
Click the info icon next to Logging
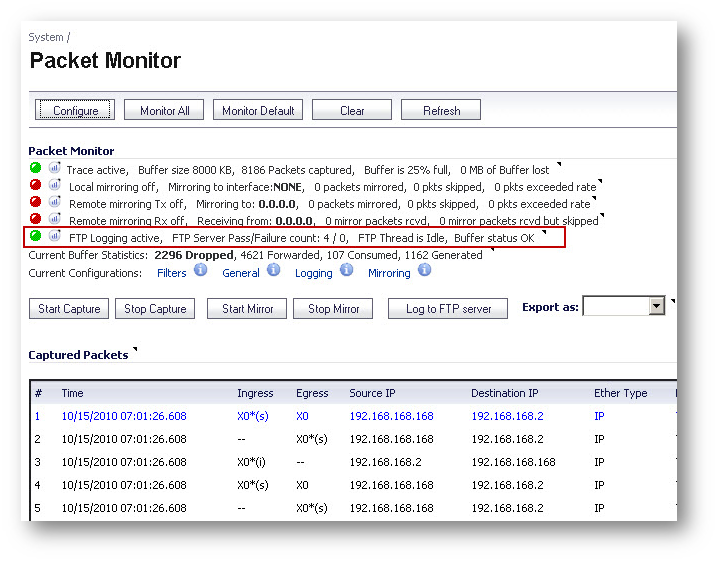pyautogui.click(x=347, y=271)
